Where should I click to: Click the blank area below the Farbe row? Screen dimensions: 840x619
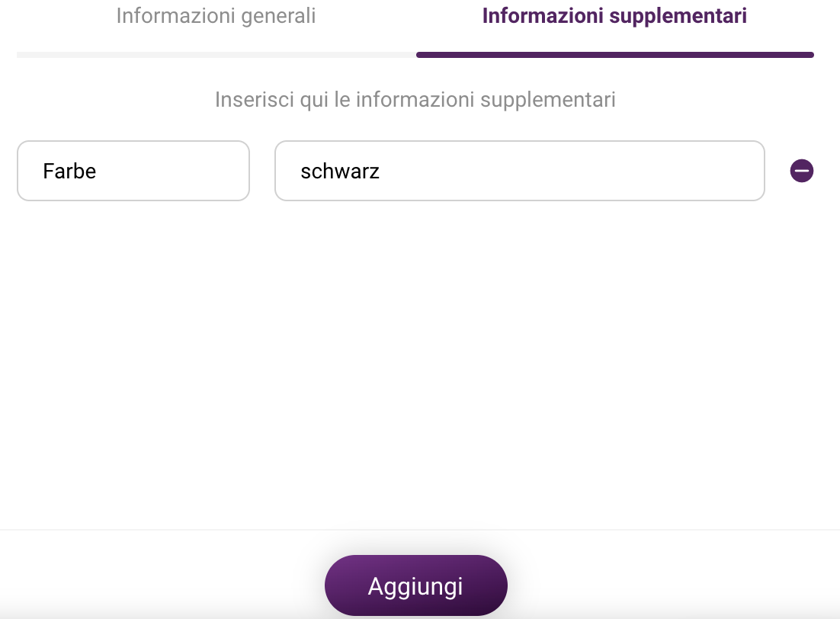point(415,364)
